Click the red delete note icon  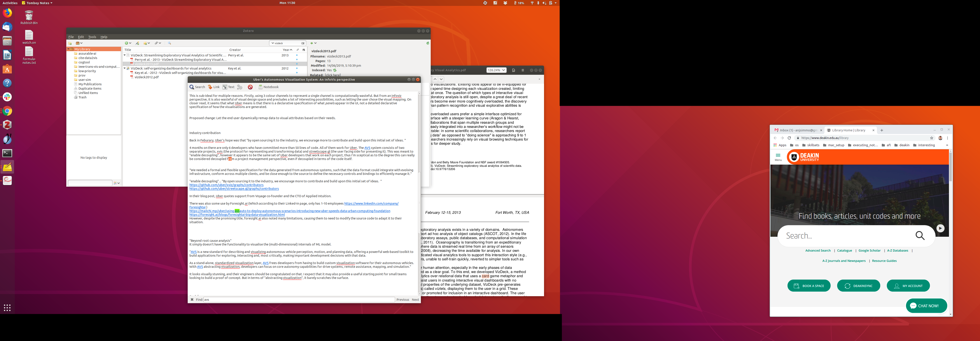(x=250, y=87)
